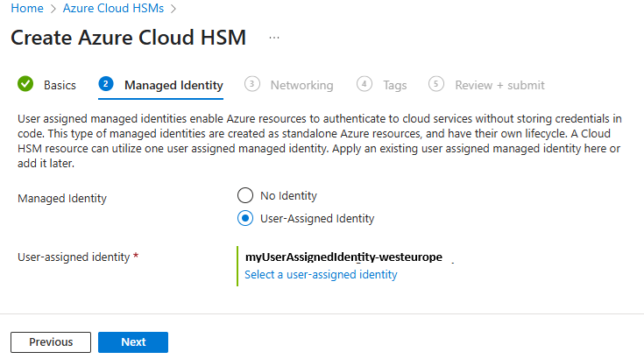
Task: Click the step 2 circle icon
Action: [106, 84]
